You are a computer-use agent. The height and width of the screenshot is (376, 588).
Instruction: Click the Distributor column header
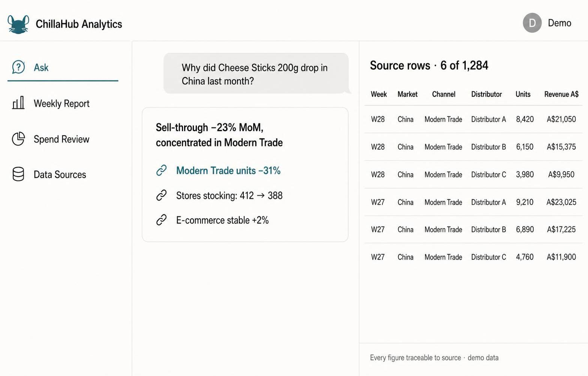coord(486,94)
